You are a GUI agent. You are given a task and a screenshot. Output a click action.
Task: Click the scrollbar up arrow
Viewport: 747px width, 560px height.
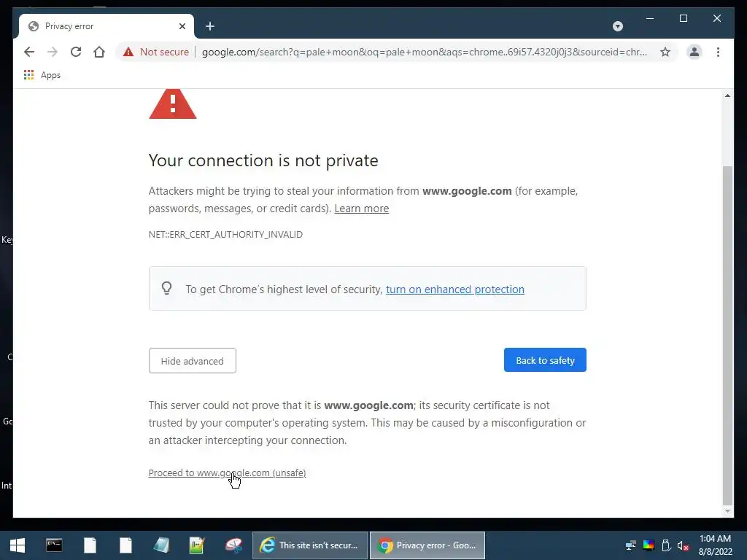(x=727, y=96)
